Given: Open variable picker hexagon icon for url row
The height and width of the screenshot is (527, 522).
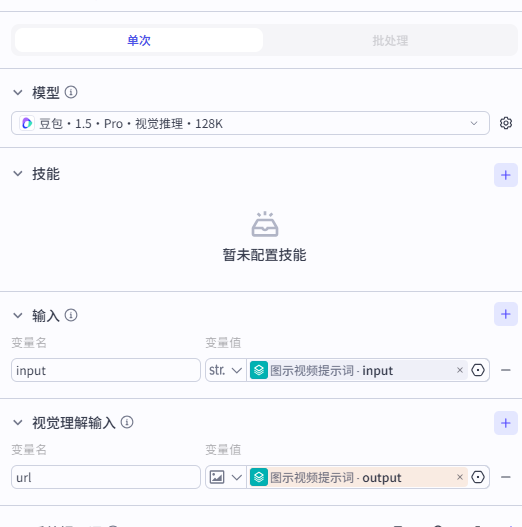Looking at the screenshot, I should coord(478,477).
